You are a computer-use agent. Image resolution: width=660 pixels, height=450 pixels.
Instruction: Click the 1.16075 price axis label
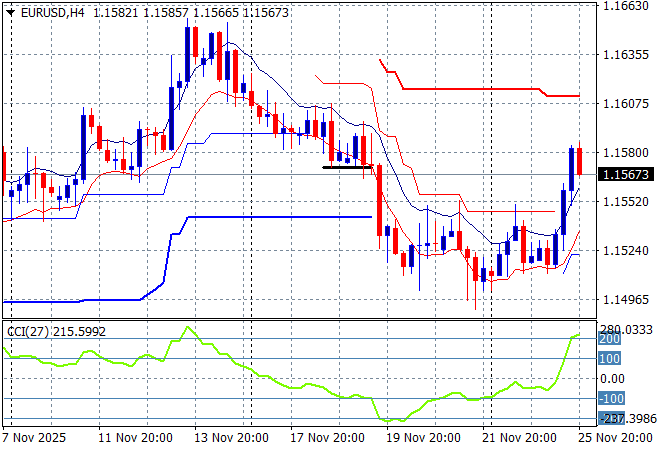coord(628,104)
